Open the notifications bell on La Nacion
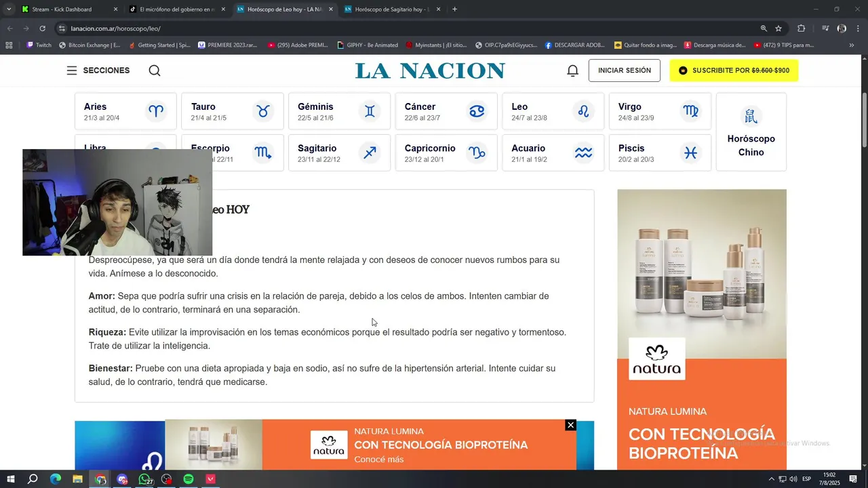Screen dimensions: 868x488 [x=573, y=70]
